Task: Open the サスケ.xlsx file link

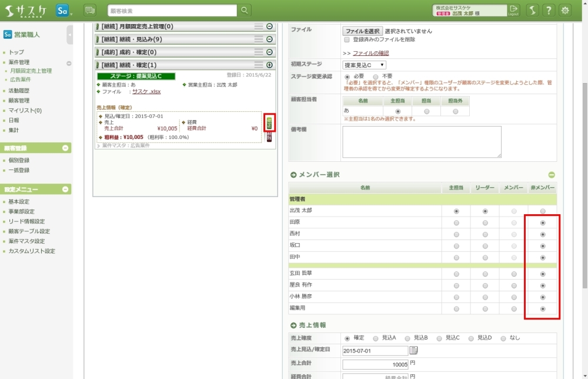Action: tap(146, 92)
